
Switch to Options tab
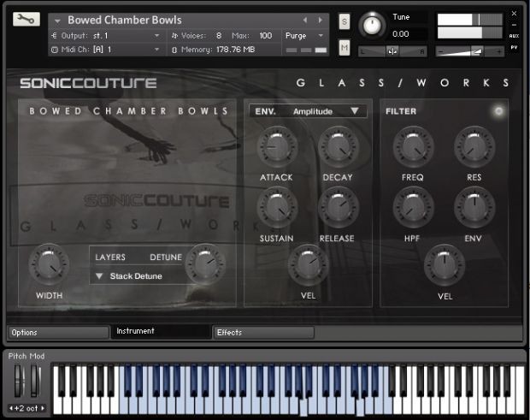(x=58, y=333)
